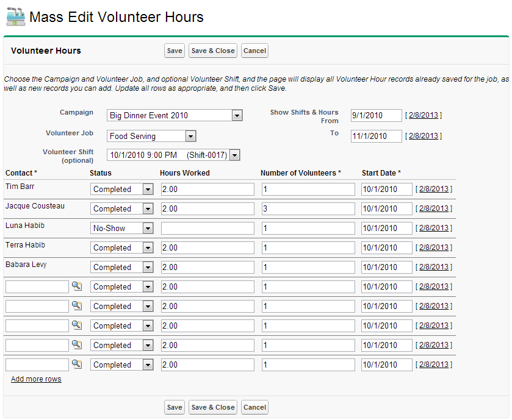The width and height of the screenshot is (512, 420).
Task: Click the top Save & Close button
Action: [213, 51]
